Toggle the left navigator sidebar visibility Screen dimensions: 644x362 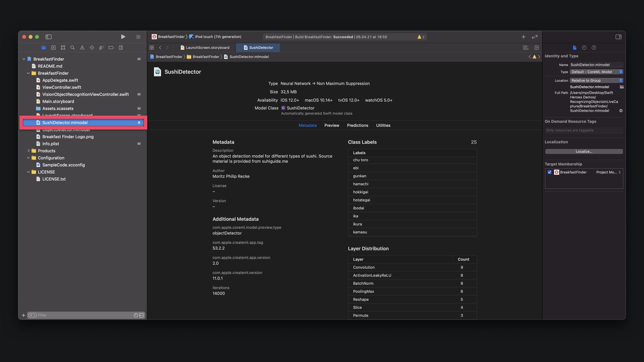(48, 37)
